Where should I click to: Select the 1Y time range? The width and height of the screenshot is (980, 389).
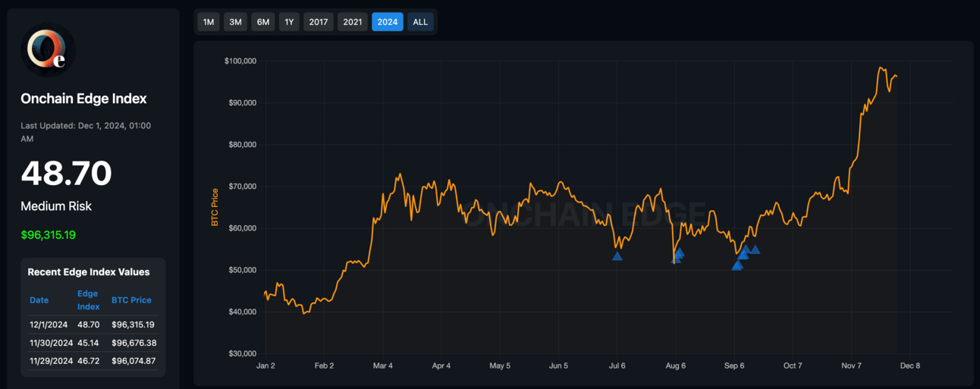pos(289,22)
